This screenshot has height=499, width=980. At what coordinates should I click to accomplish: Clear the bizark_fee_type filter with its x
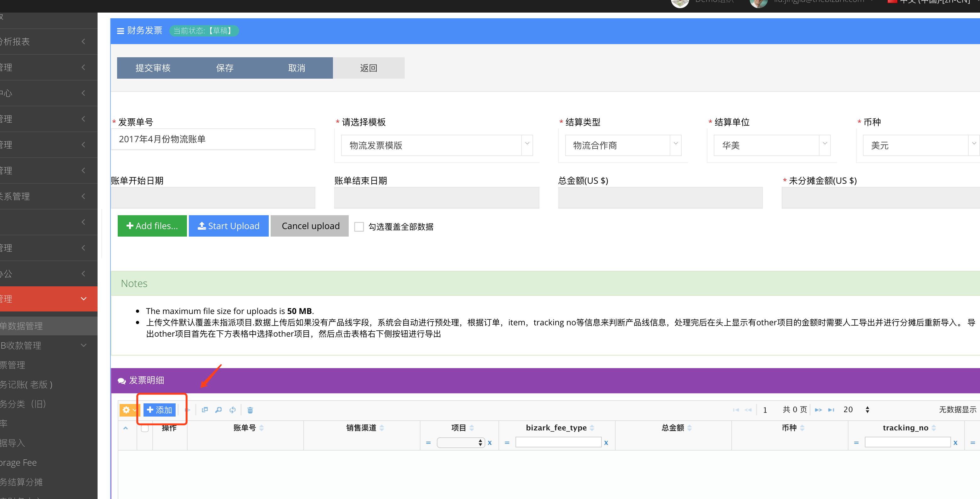[x=606, y=443]
